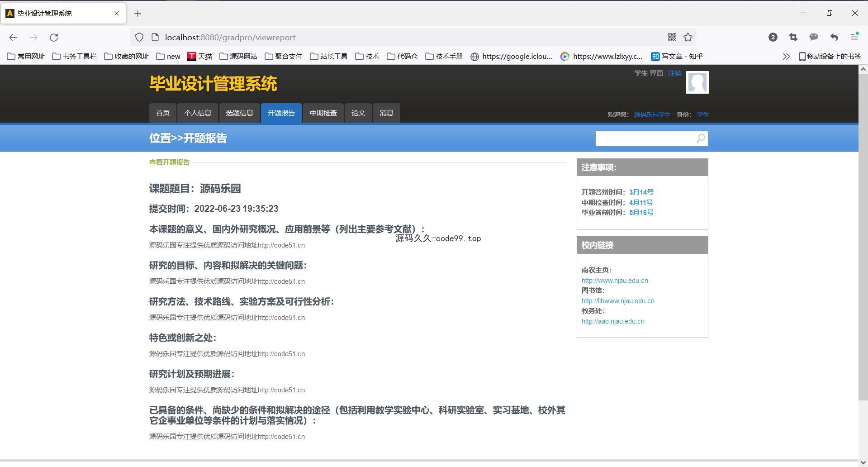868x467 pixels.
Task: Click the screenshot crop icon in toolbar
Action: (793, 38)
